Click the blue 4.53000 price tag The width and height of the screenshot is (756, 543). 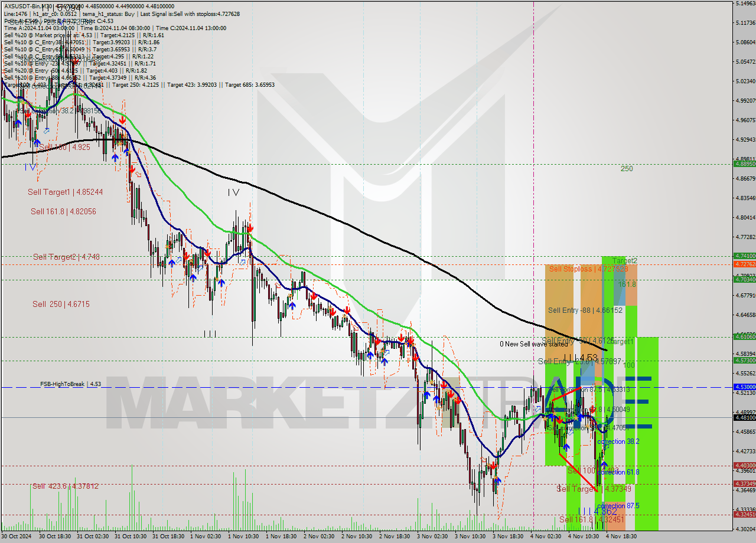tap(744, 387)
